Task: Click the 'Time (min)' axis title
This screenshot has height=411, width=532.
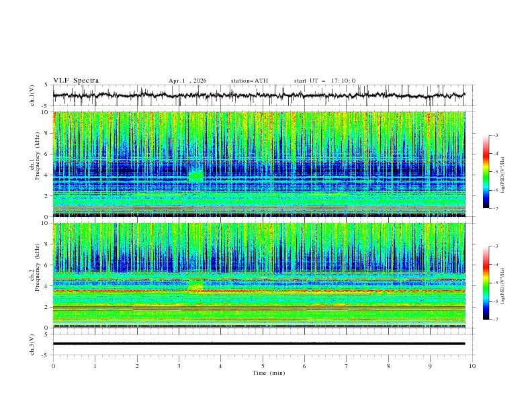Action: pos(269,373)
